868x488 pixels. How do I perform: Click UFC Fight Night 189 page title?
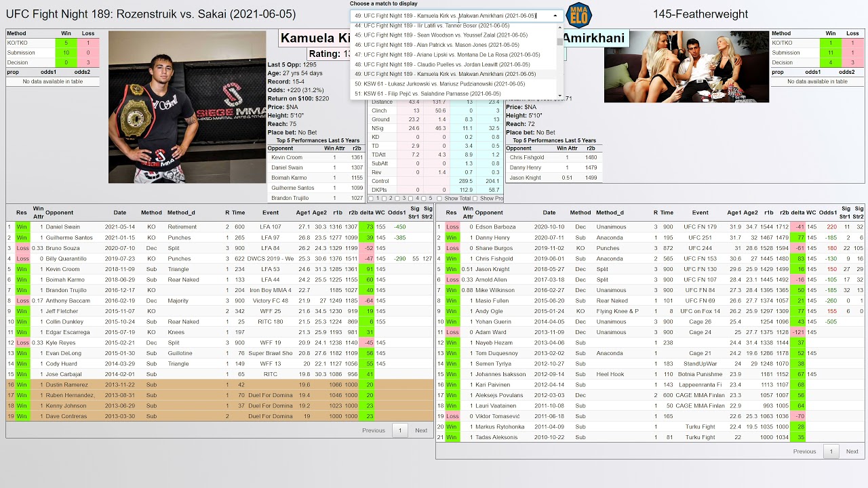[151, 14]
